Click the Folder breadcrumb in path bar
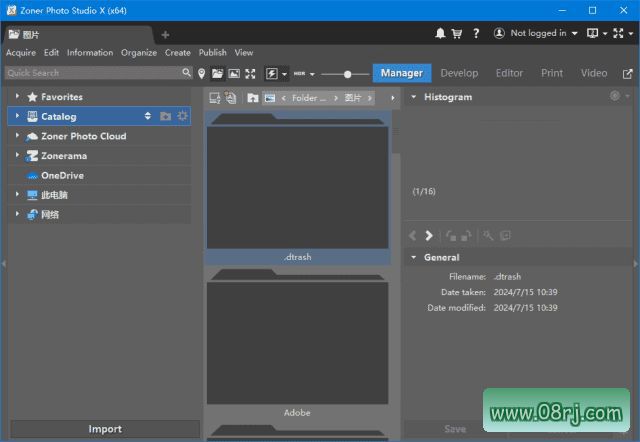 pyautogui.click(x=309, y=98)
